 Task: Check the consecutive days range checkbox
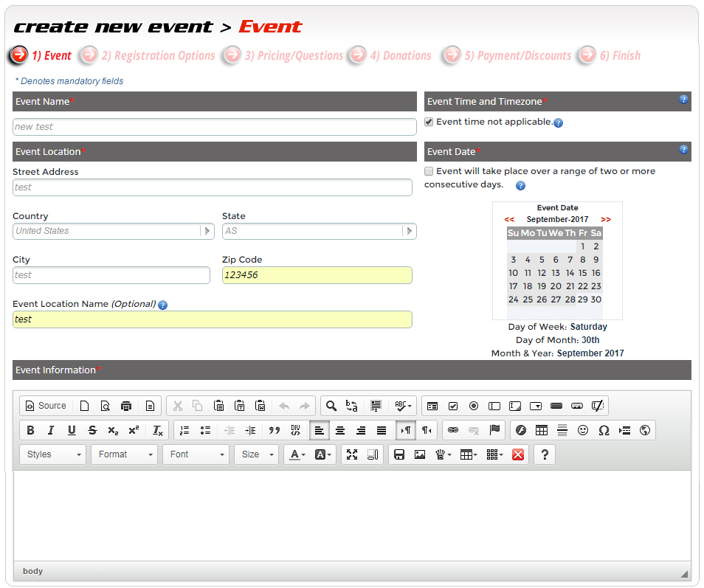(429, 171)
